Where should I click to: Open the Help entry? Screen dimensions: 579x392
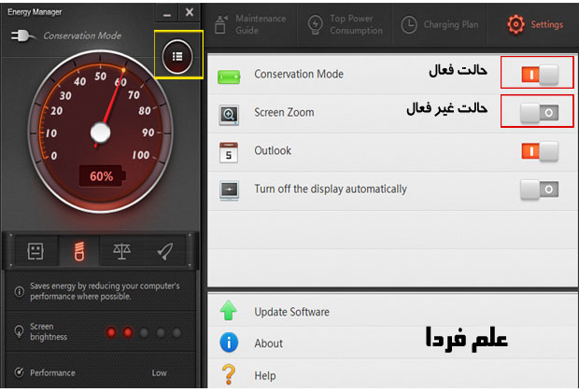pyautogui.click(x=265, y=375)
